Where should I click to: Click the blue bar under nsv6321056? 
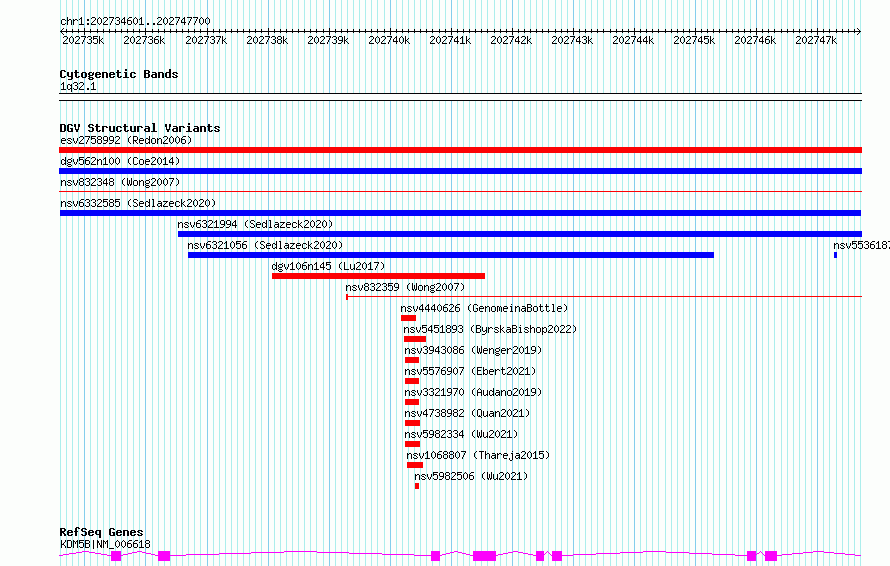point(451,255)
